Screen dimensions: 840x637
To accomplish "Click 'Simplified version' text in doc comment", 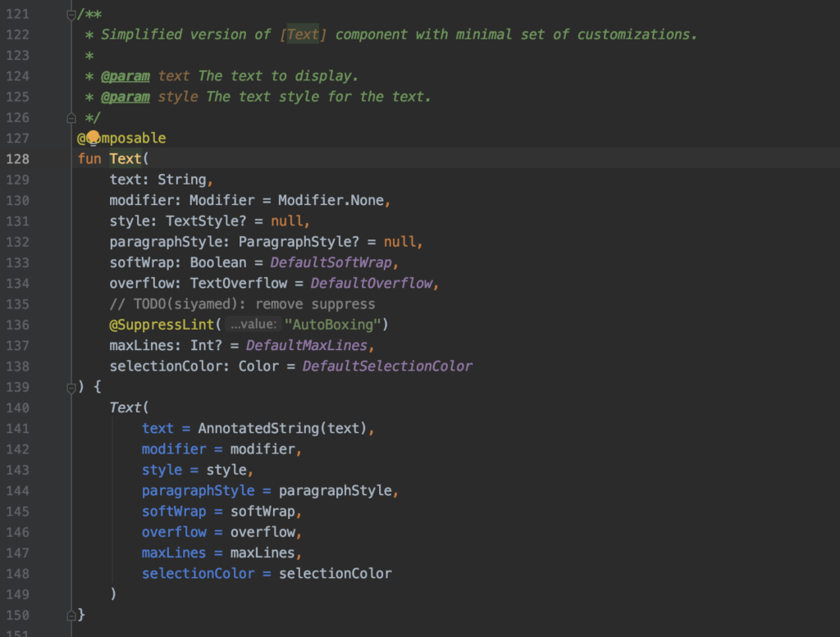I will coord(174,34).
